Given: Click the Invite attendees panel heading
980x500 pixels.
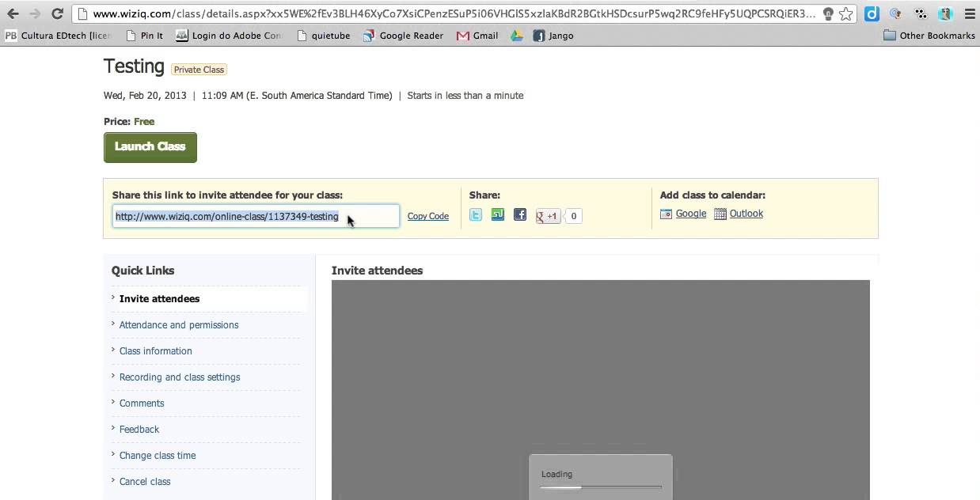Looking at the screenshot, I should click(377, 271).
